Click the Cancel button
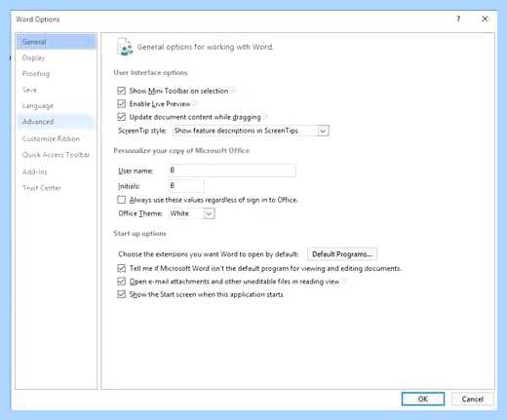The height and width of the screenshot is (420, 507). [472, 399]
